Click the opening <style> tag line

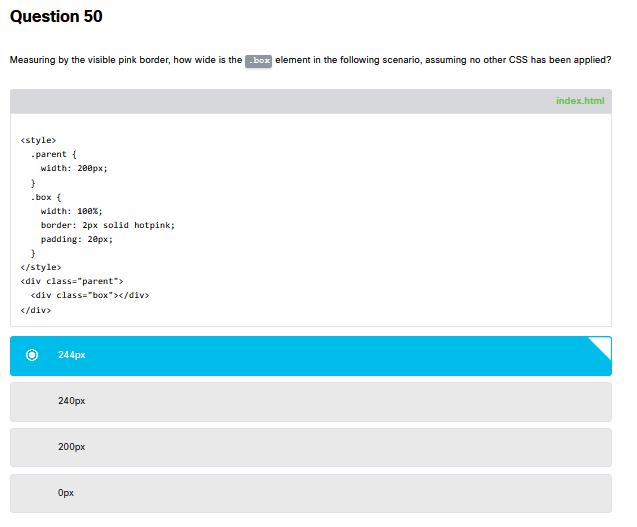[38, 140]
